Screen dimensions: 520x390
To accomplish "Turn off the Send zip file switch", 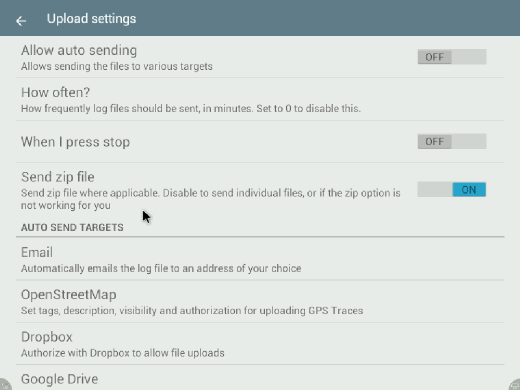I will [x=452, y=189].
